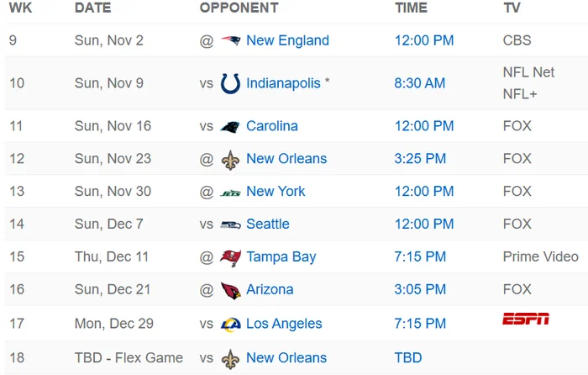588x375 pixels.
Task: Open the Tampa Bay team link
Action: coord(281,257)
